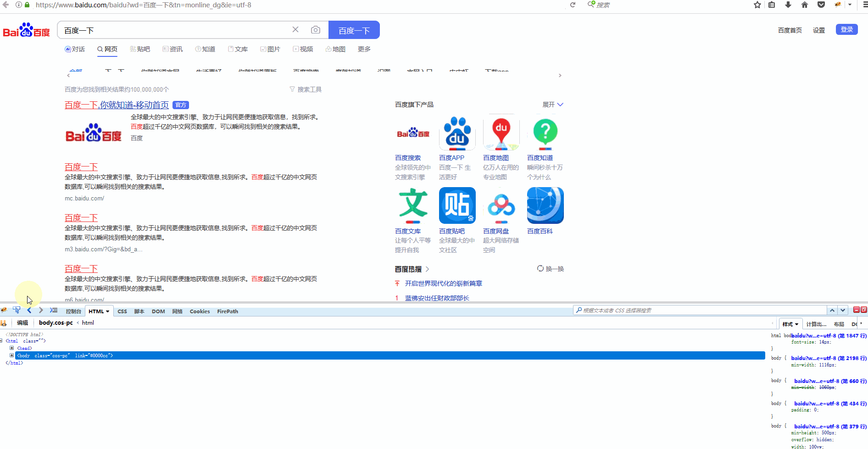Viewport: 868px width, 449px height.
Task: Click Firebug panel back arrow
Action: pyautogui.click(x=29, y=310)
